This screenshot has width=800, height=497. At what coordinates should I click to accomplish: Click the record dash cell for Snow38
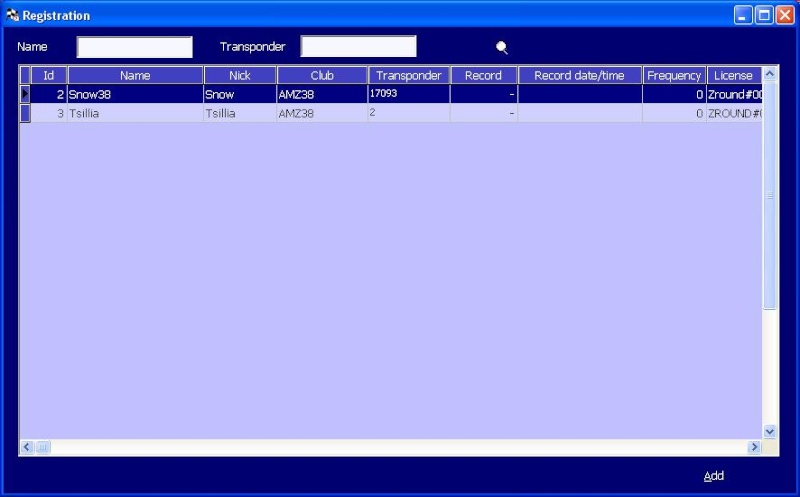coord(484,94)
